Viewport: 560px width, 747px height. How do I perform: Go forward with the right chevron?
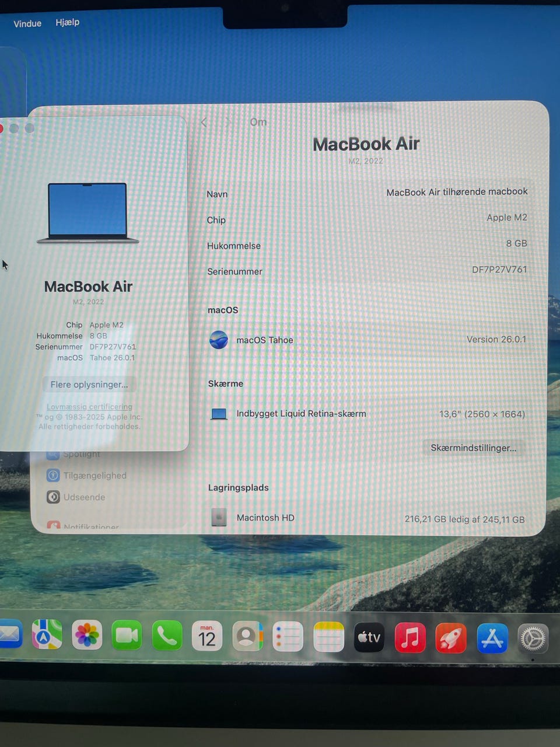point(228,122)
